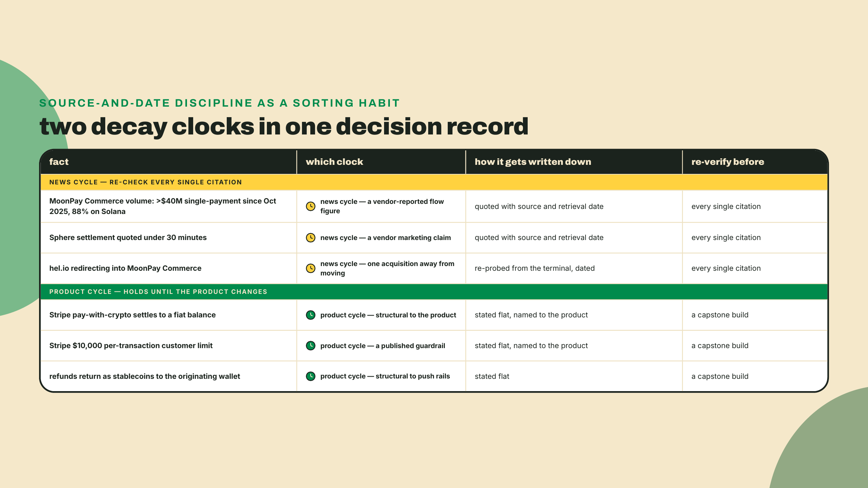
Task: Click 'stated flat, named to the product' in fiat balance row
Action: [x=531, y=315]
